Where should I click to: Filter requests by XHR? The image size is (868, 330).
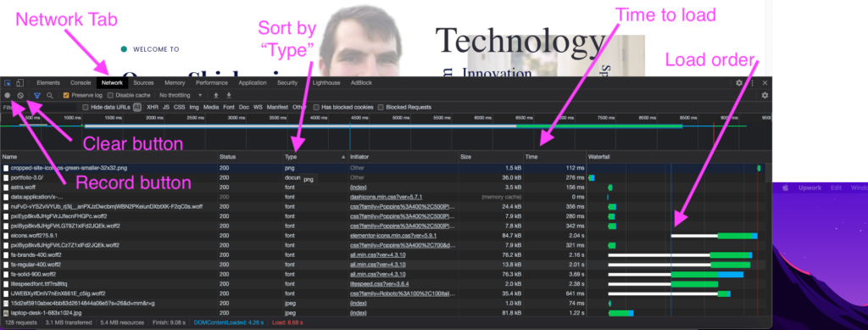tap(153, 108)
